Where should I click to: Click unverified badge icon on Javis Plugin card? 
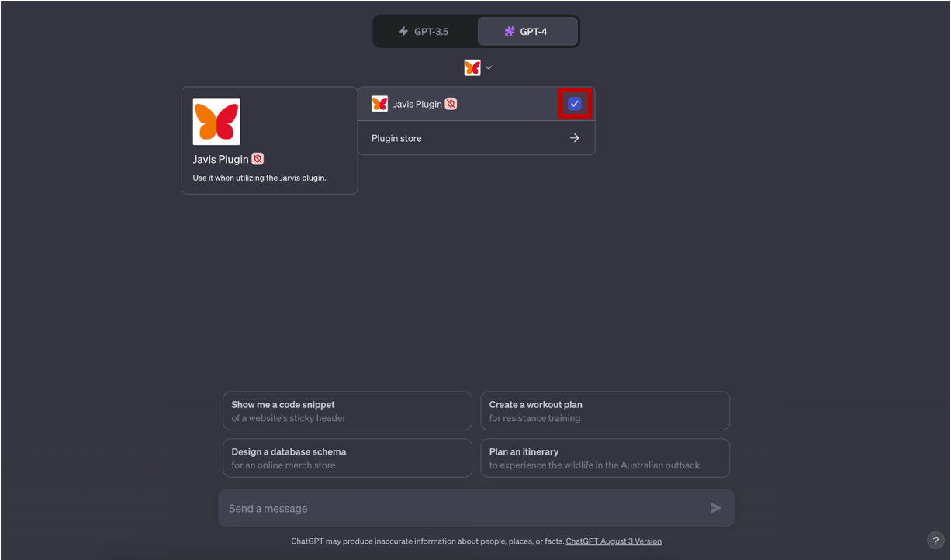tap(258, 159)
